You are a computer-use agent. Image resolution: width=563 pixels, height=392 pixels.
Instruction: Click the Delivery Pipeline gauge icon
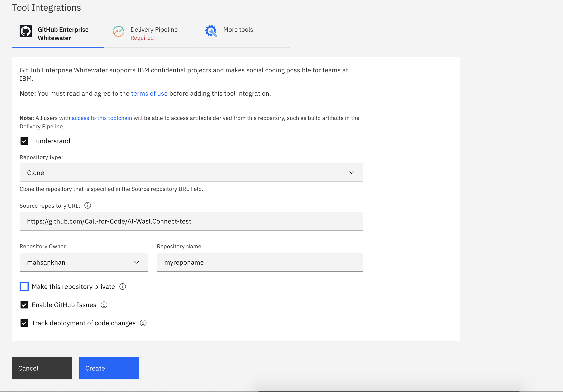(x=118, y=31)
